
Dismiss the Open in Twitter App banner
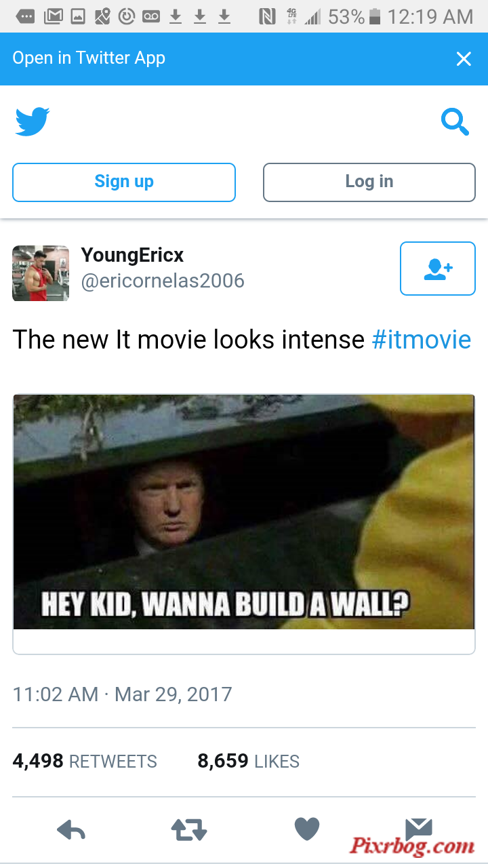464,59
